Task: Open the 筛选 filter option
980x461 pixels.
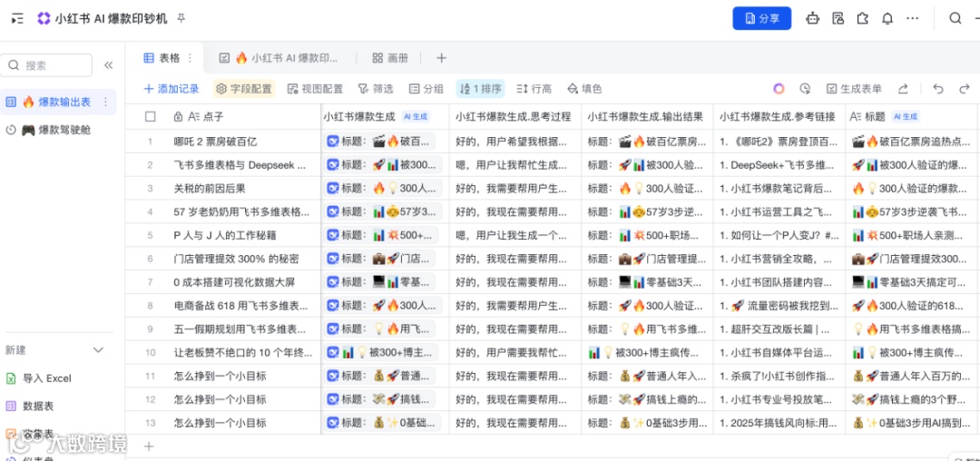Action: 376,89
